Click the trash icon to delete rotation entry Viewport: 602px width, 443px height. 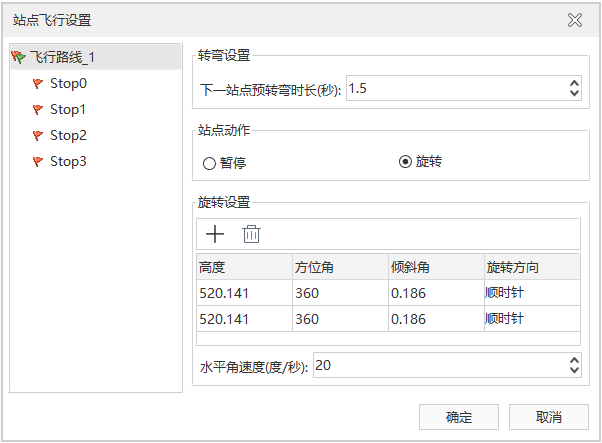click(x=251, y=234)
